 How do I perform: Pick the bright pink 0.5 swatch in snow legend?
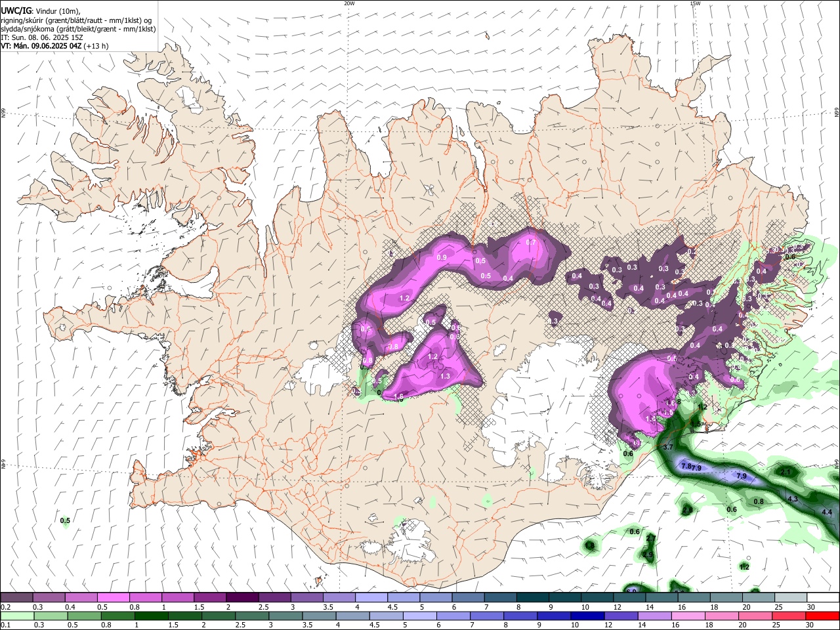point(113,597)
